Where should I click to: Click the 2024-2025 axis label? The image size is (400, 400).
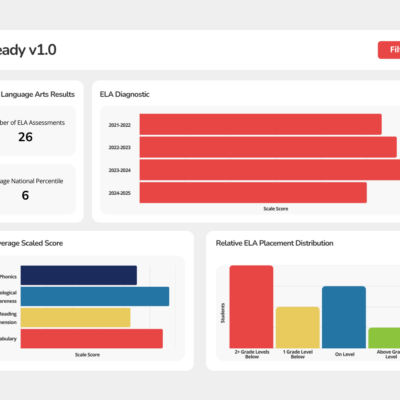119,193
